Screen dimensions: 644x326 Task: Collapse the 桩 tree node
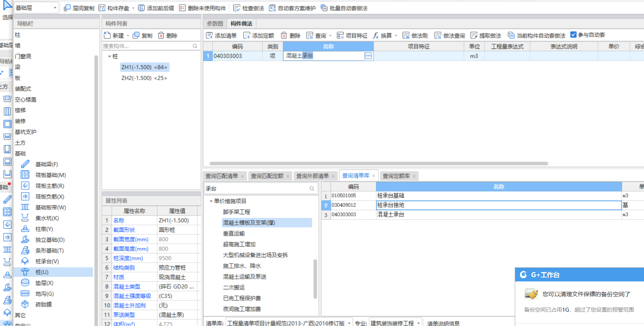click(x=109, y=56)
